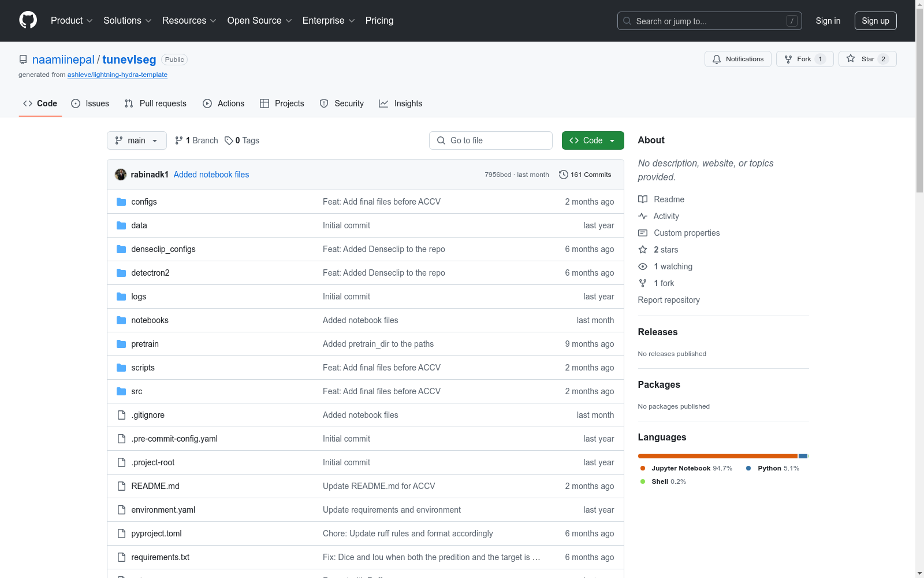Viewport: 924px width, 578px height.
Task: Click the environment.yaml file icon
Action: 121,510
